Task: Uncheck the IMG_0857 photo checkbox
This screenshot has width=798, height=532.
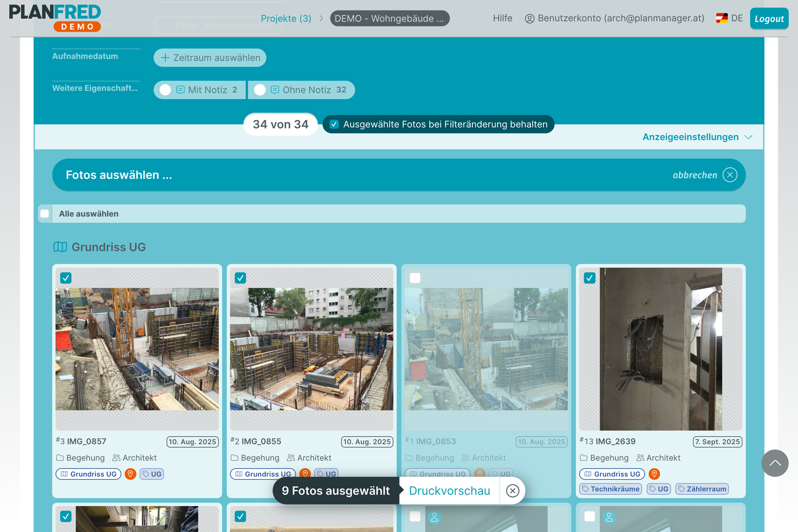Action: [x=65, y=278]
